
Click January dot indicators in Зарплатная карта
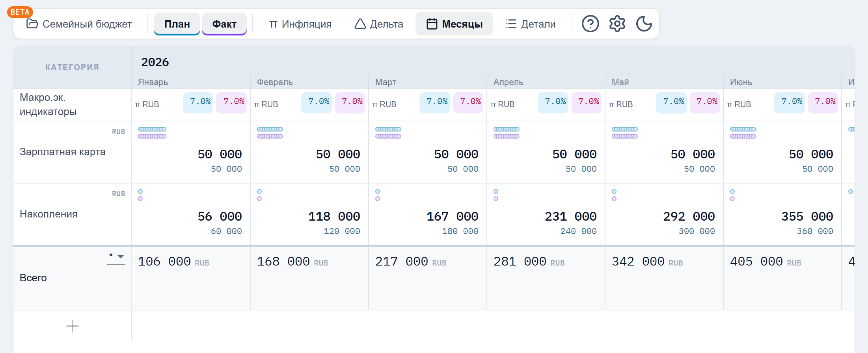[152, 133]
